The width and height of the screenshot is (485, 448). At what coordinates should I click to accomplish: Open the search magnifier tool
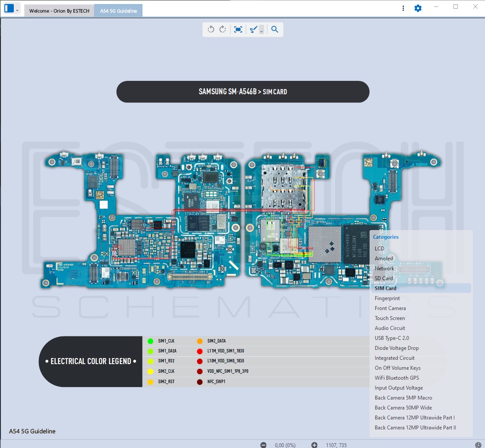(274, 29)
